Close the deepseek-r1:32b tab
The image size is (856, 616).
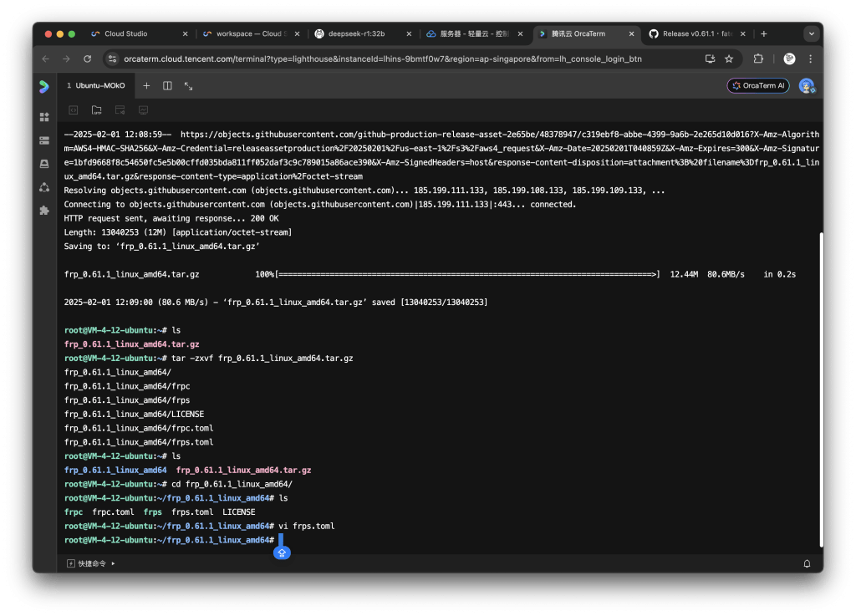[x=409, y=33]
